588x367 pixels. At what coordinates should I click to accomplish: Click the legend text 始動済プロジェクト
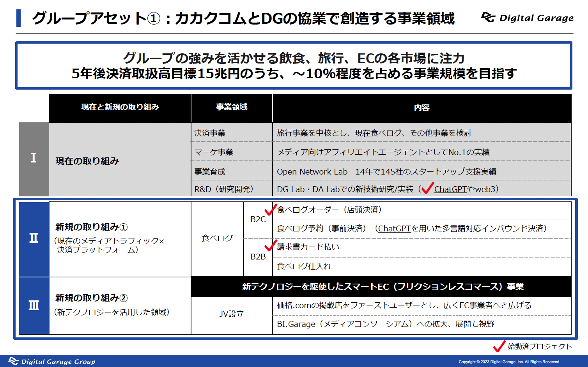pyautogui.click(x=540, y=346)
